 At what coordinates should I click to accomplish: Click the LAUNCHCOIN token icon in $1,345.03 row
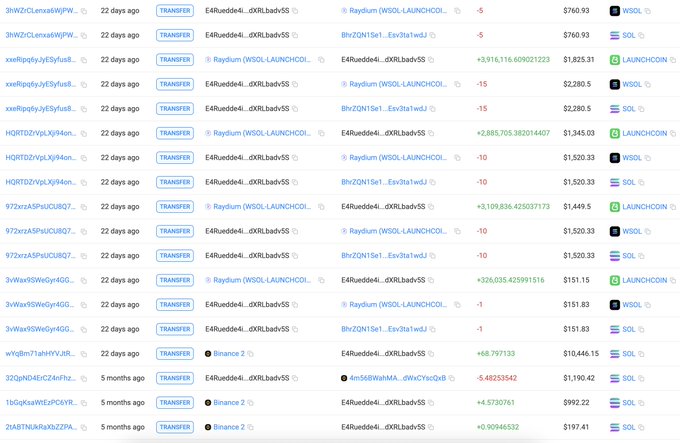coord(615,133)
